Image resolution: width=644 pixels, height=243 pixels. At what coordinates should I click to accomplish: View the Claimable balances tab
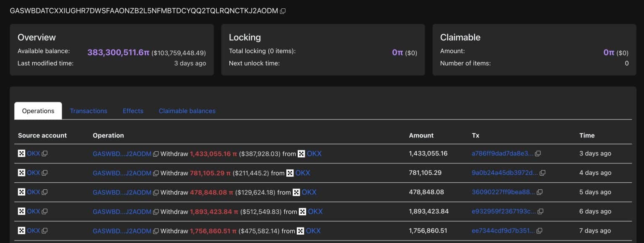(187, 111)
